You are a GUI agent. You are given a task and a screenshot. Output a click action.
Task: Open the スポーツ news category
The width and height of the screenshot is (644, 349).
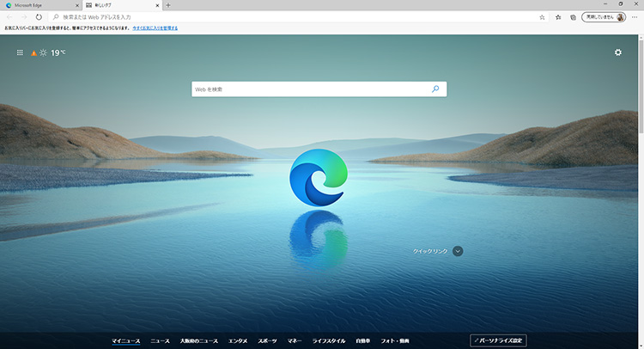267,341
